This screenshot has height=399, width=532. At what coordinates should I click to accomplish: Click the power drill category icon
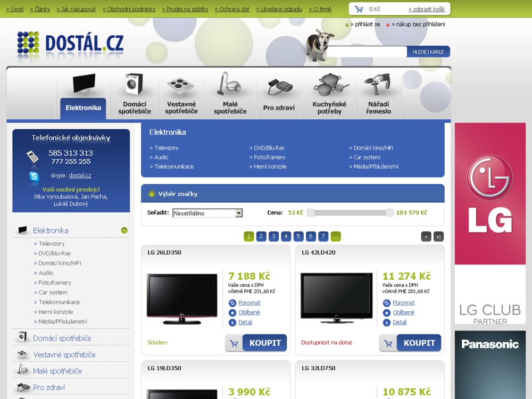tap(377, 84)
